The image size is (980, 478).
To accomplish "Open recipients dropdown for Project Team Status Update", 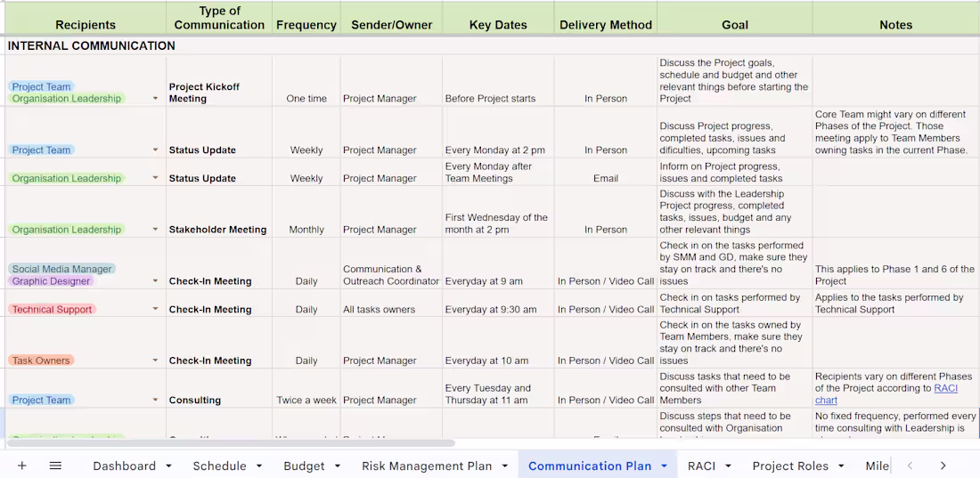I will tap(155, 150).
